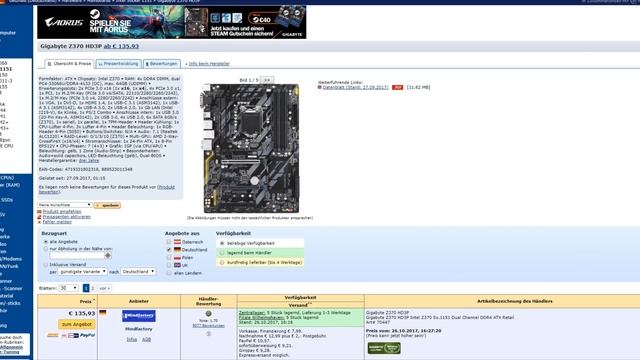
Task: Select 'lagernd beim Händler' radio button
Action: click(x=222, y=253)
